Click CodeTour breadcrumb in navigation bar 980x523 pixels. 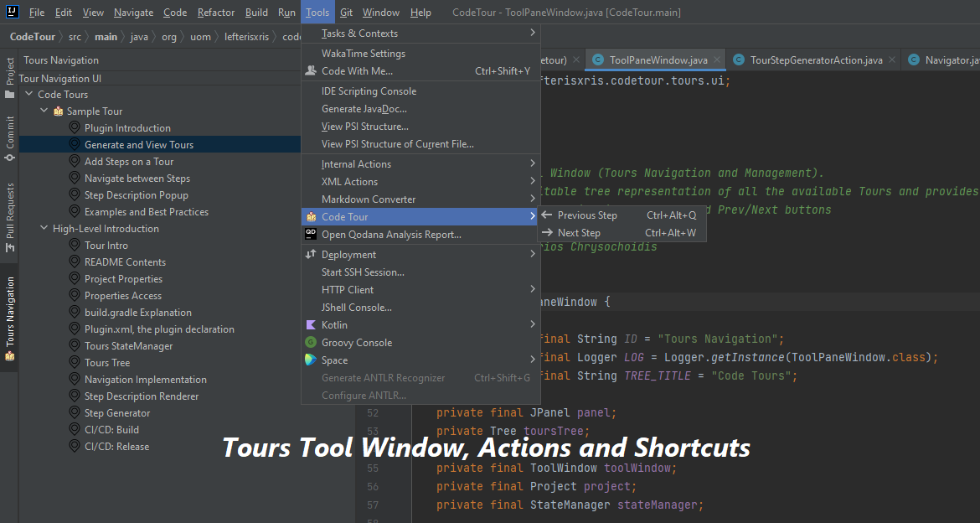[x=33, y=37]
